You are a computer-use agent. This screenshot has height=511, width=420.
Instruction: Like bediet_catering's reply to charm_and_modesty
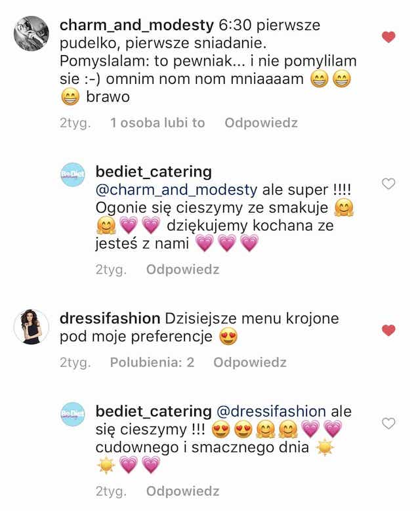(388, 184)
